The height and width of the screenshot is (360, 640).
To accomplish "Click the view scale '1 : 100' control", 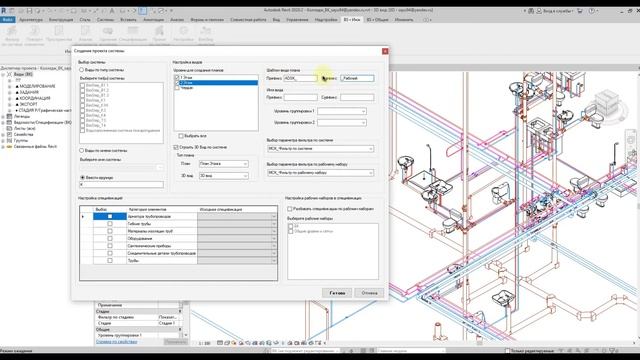I will [x=204, y=343].
